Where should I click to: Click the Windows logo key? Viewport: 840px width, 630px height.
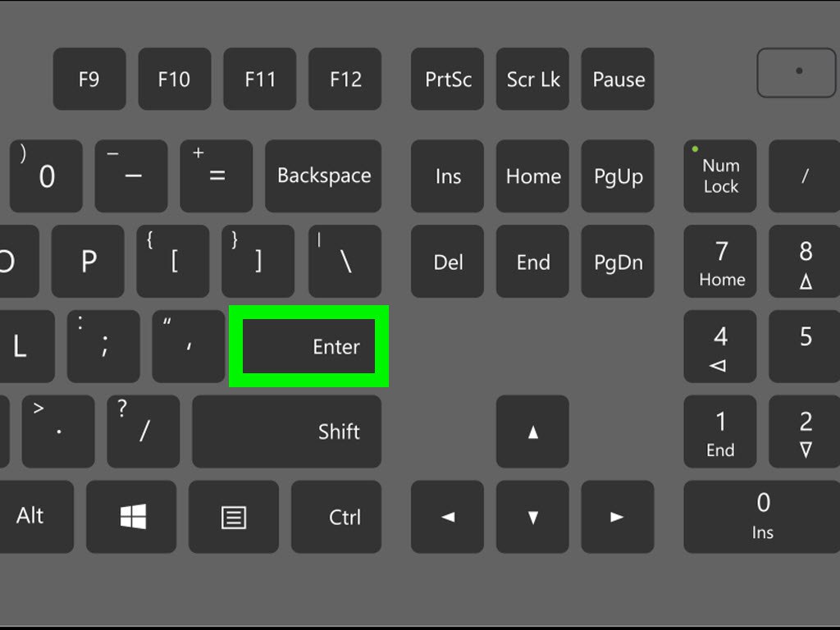tap(131, 517)
